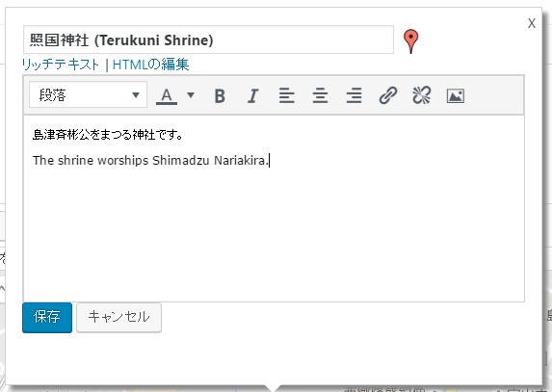Save the marker with 保存 button
Viewport: 552px width, 392px height.
47,318
